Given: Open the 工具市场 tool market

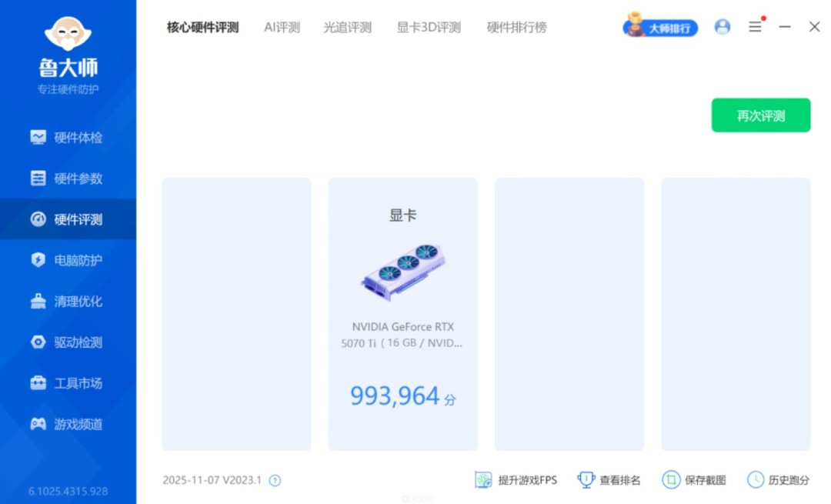Looking at the screenshot, I should 68,382.
